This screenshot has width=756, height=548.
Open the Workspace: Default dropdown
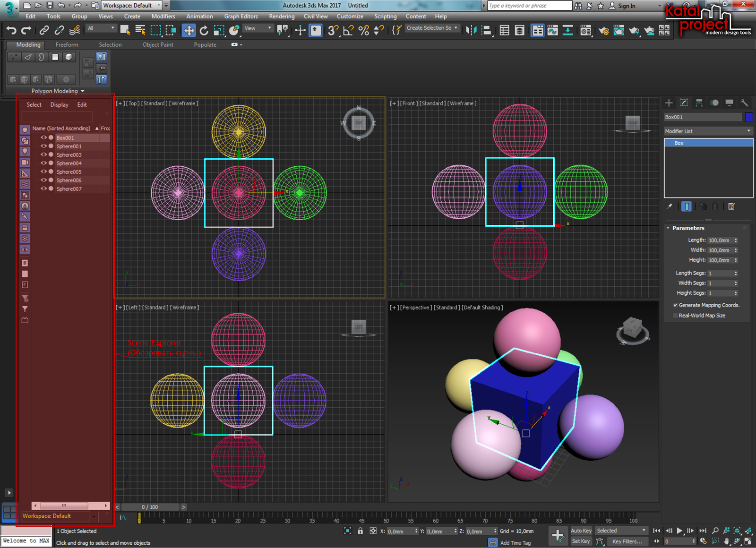click(132, 6)
